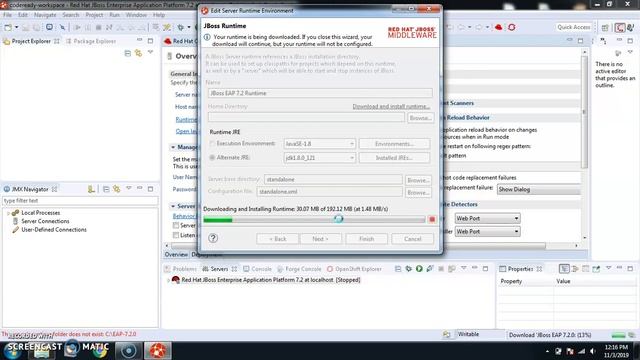
Task: Toggle the Server checkbox in editor
Action: [x=176, y=225]
